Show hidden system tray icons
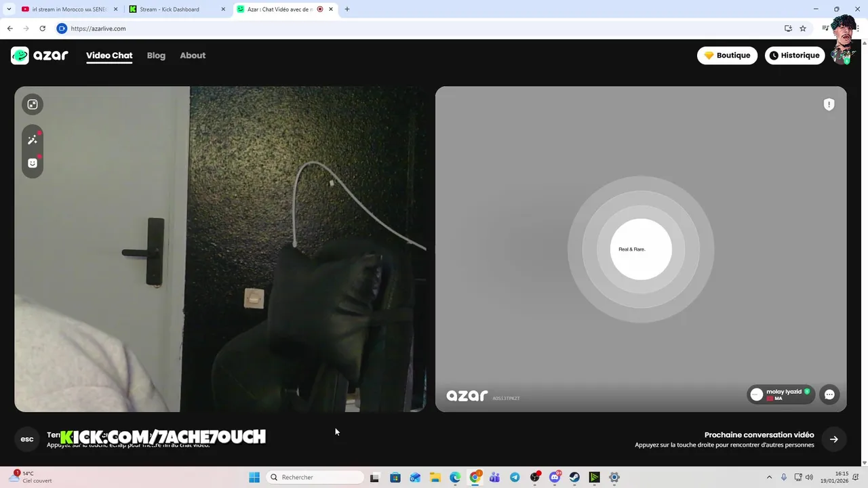868x488 pixels. click(x=769, y=477)
